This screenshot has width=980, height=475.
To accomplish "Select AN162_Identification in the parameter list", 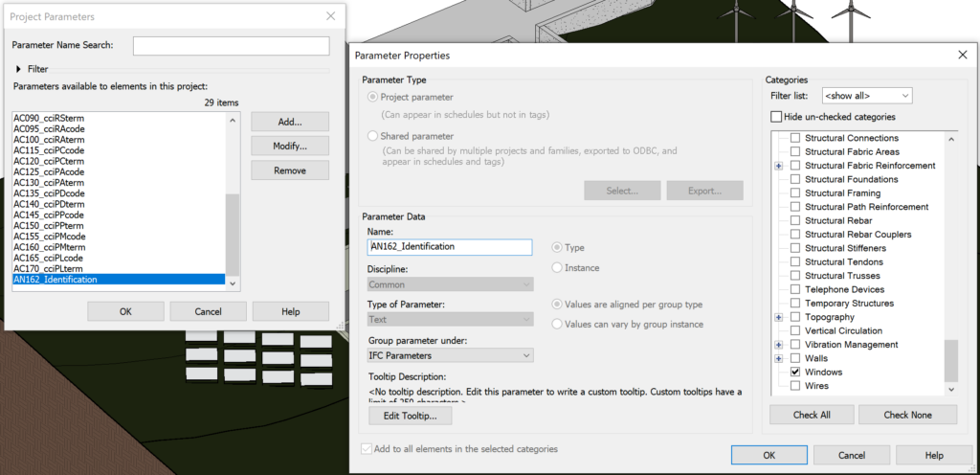I will pos(119,280).
